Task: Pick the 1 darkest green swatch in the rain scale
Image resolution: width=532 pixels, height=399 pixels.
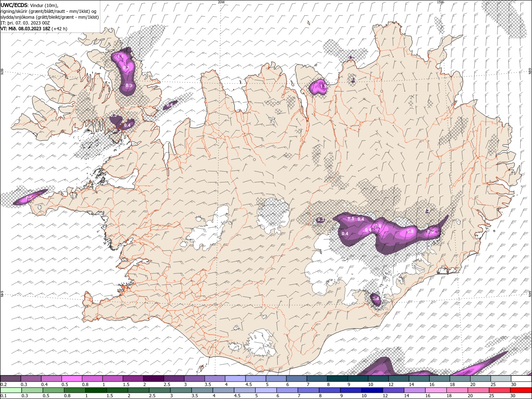Action: pyautogui.click(x=96, y=390)
